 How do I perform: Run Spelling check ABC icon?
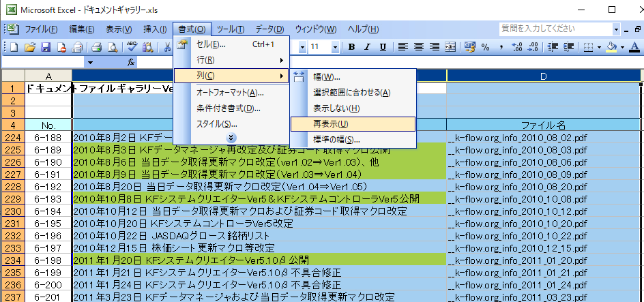[x=132, y=47]
